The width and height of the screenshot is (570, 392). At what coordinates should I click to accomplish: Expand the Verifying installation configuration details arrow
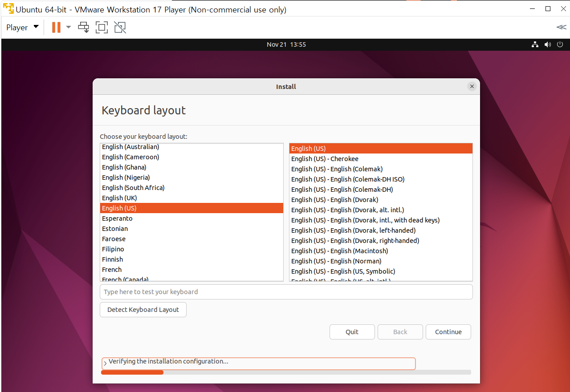point(105,364)
